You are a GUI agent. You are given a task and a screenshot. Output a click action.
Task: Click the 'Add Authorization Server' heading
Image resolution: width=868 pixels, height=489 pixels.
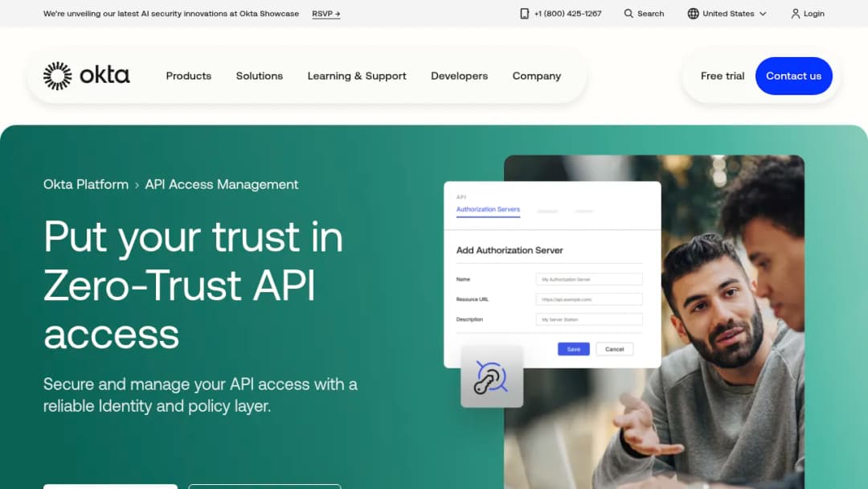coord(510,250)
